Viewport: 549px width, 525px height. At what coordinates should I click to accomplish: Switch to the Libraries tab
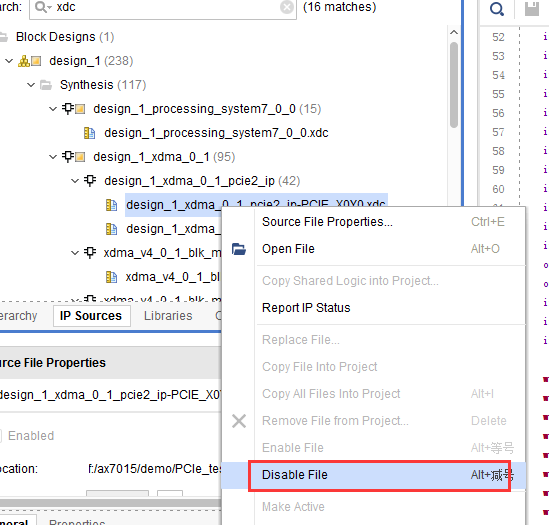pos(168,316)
